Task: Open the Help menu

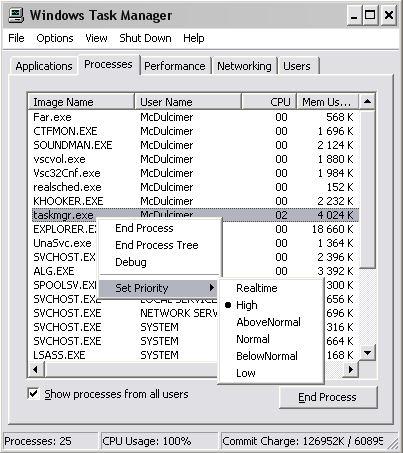Action: tap(194, 38)
